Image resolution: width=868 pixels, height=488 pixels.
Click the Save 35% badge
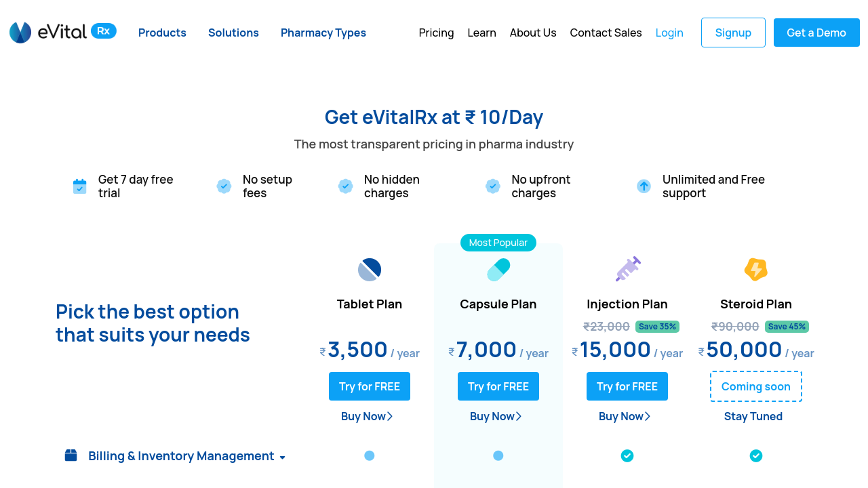(x=657, y=327)
